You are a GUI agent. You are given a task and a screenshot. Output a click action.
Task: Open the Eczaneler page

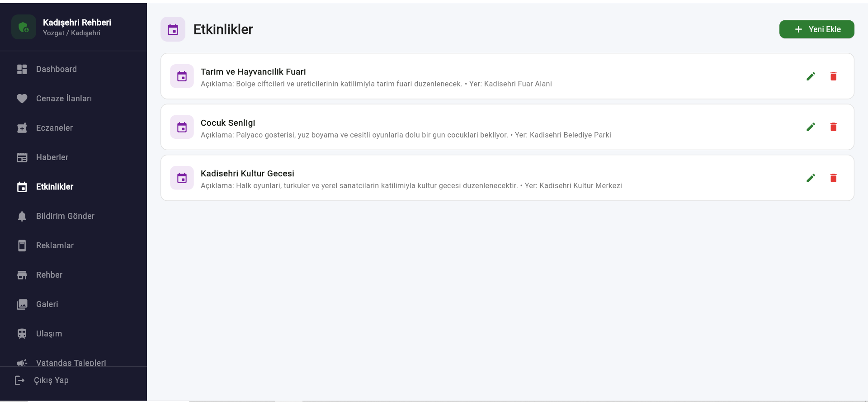54,128
